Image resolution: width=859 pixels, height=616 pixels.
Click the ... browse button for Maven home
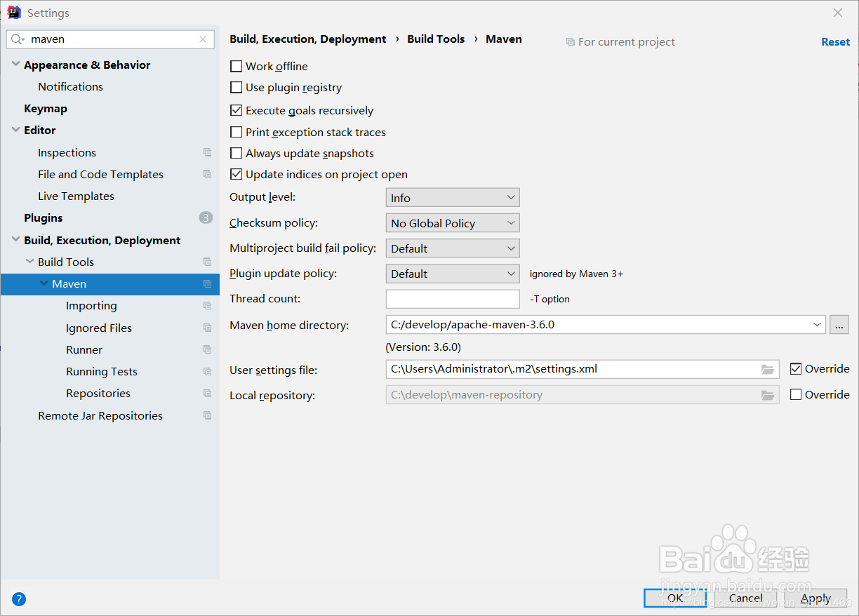(x=839, y=324)
